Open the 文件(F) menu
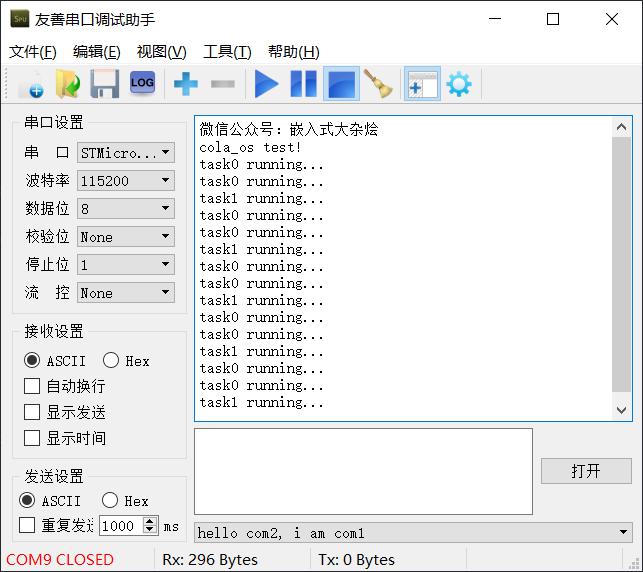The image size is (643, 572). (x=33, y=52)
